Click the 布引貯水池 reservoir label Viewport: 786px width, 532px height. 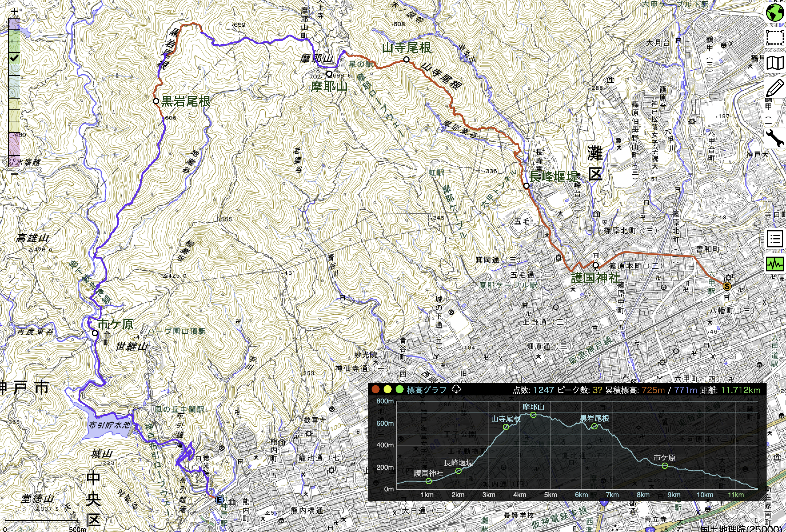(x=109, y=425)
